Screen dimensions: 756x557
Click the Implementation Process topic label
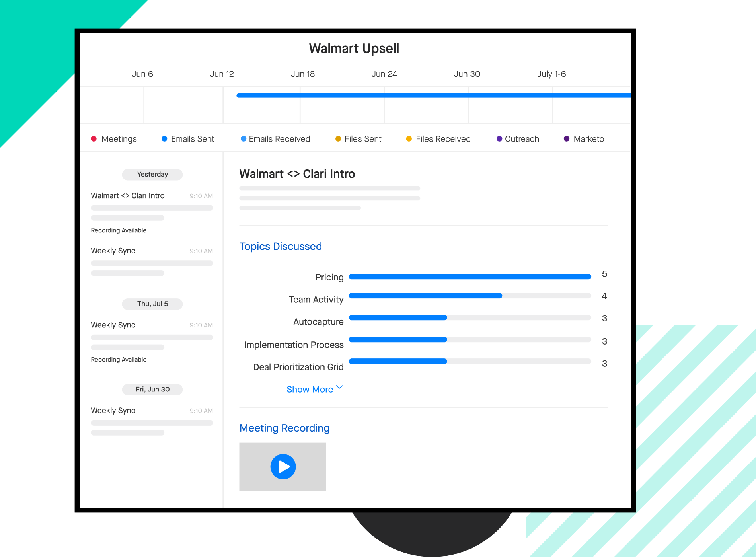pyautogui.click(x=294, y=345)
